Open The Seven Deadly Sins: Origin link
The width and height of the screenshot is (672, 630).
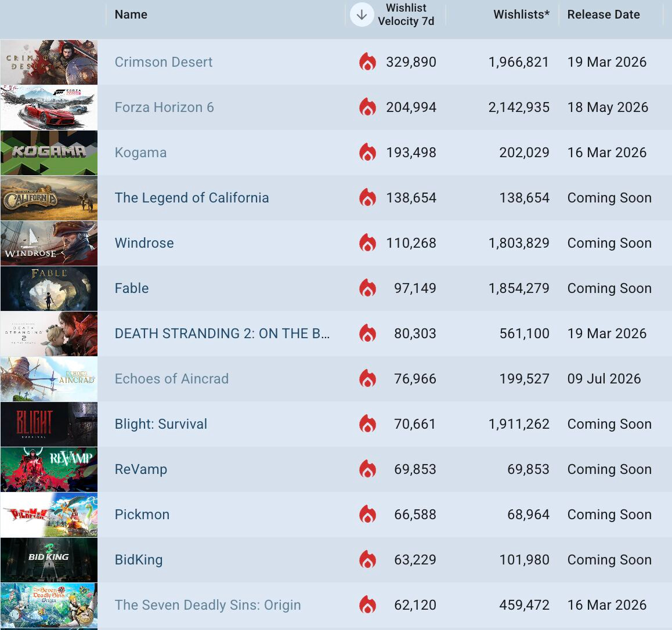[207, 604]
